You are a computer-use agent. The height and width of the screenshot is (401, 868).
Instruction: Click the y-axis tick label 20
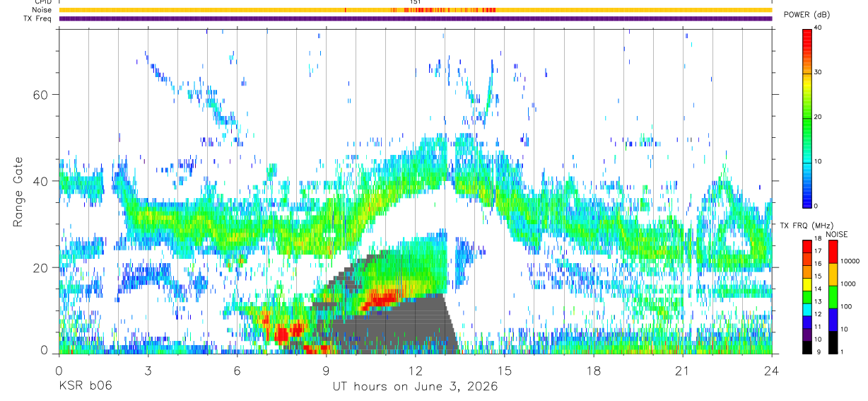(41, 267)
